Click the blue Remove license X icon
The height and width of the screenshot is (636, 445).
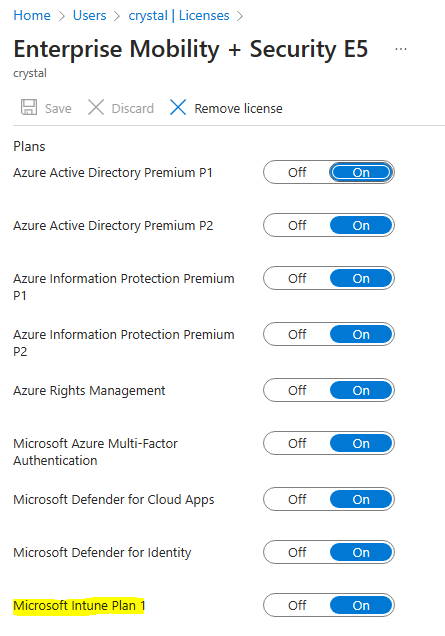pyautogui.click(x=178, y=107)
